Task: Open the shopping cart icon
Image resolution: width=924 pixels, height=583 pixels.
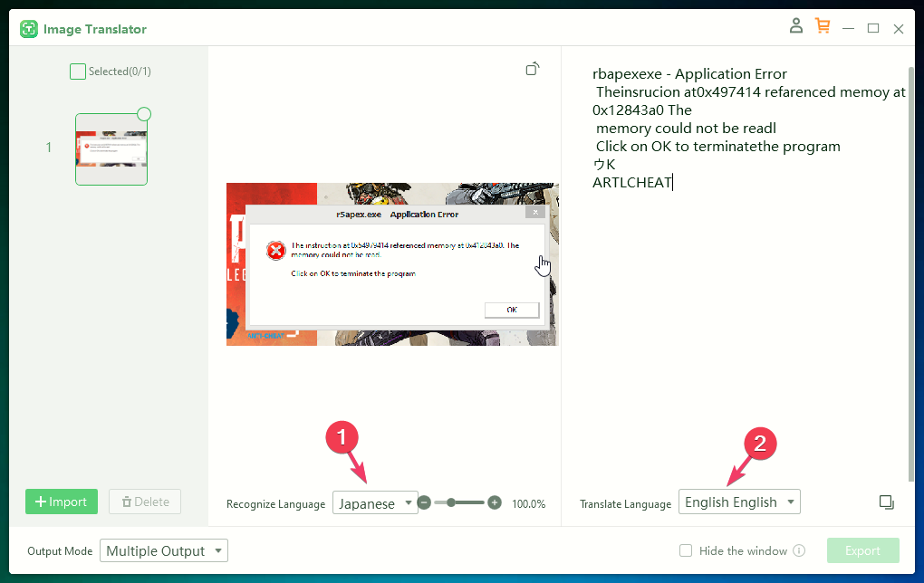Action: (823, 25)
